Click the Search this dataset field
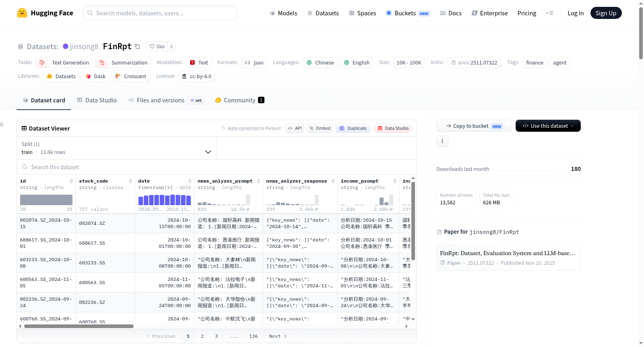The image size is (644, 347). click(217, 167)
